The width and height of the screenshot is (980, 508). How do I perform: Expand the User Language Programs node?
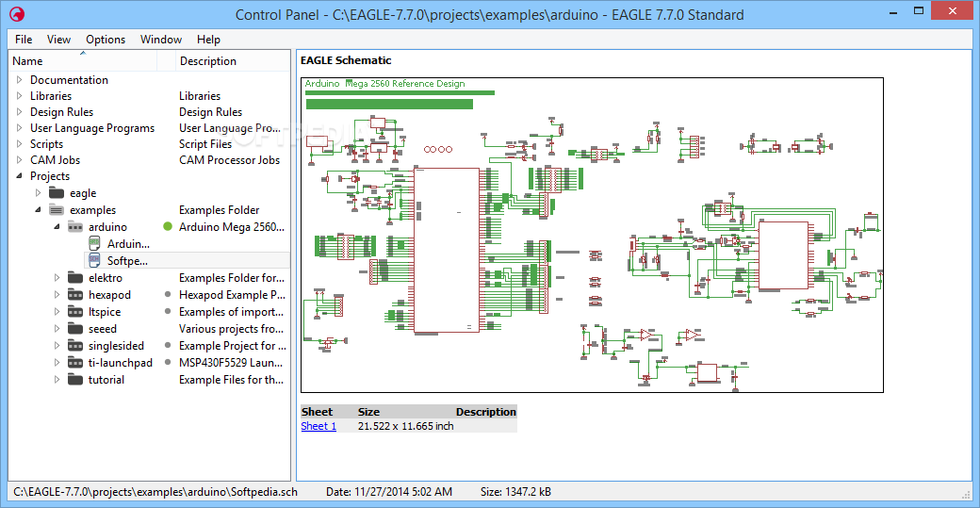click(19, 127)
